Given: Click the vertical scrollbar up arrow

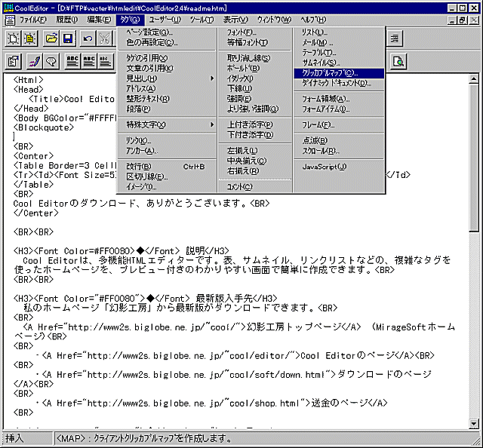Looking at the screenshot, I should click(474, 79).
